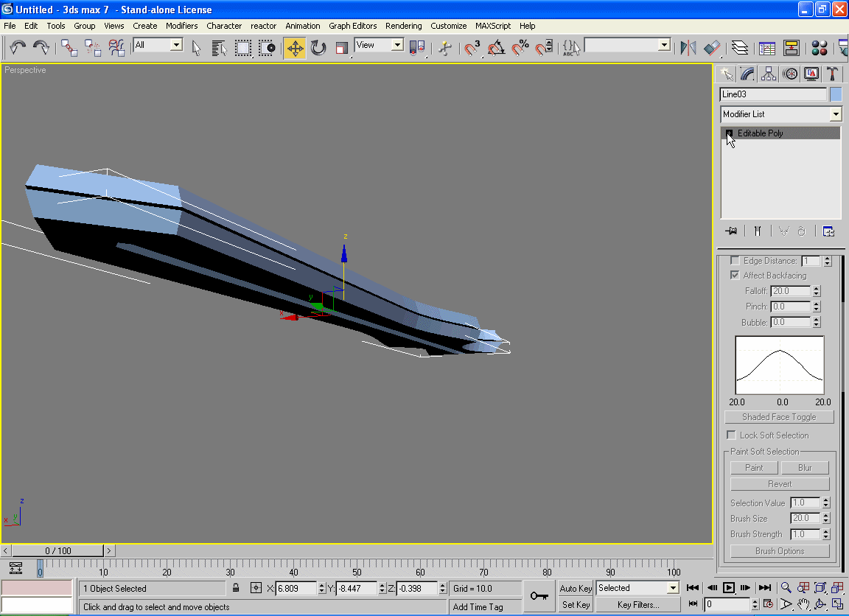The image size is (849, 616).
Task: Toggle the Angle Snap icon
Action: (497, 48)
